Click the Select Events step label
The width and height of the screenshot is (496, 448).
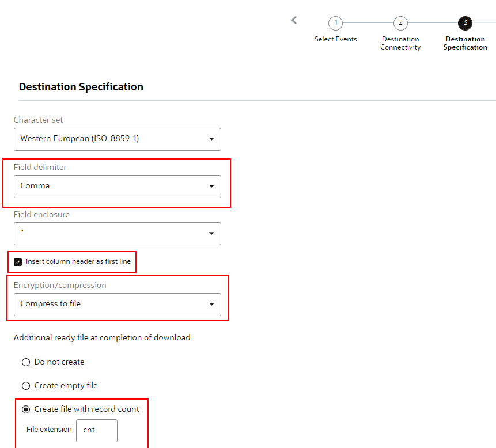click(x=335, y=39)
